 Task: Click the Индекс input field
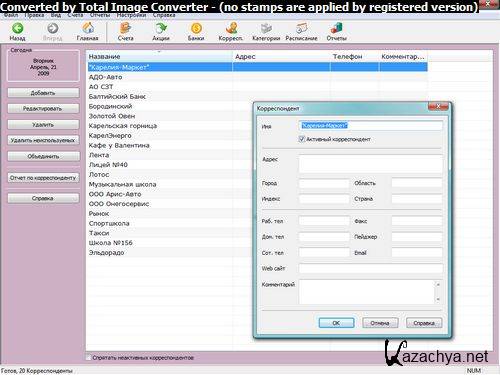(x=324, y=199)
